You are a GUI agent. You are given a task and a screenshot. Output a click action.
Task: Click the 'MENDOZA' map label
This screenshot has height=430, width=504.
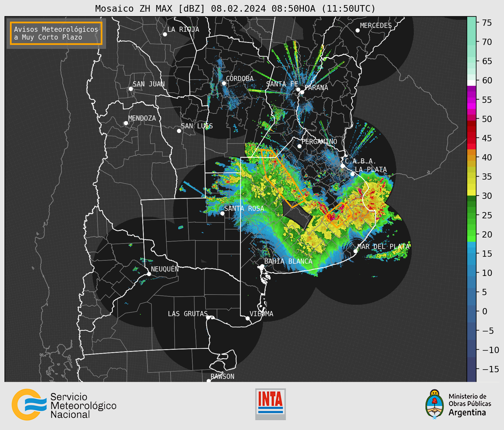142,118
